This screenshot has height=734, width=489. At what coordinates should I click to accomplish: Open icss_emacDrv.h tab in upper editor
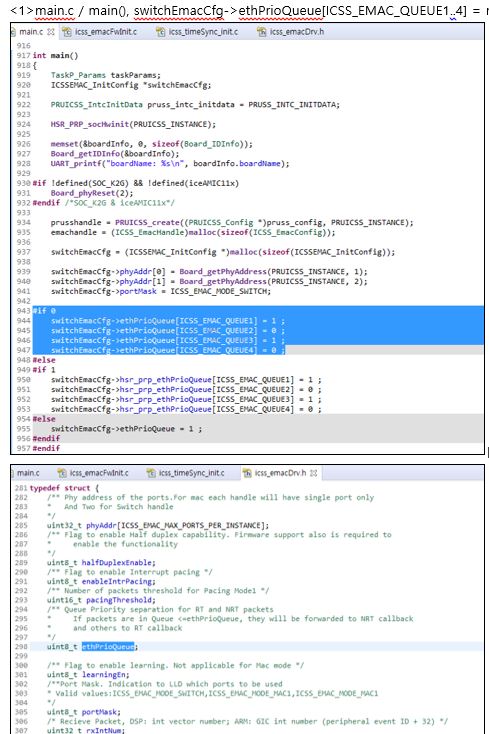tap(297, 32)
